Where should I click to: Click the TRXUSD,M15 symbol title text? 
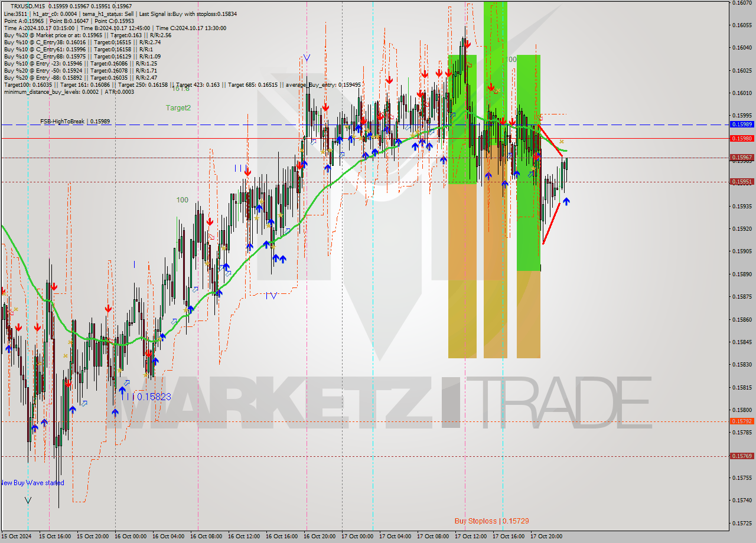pyautogui.click(x=27, y=6)
